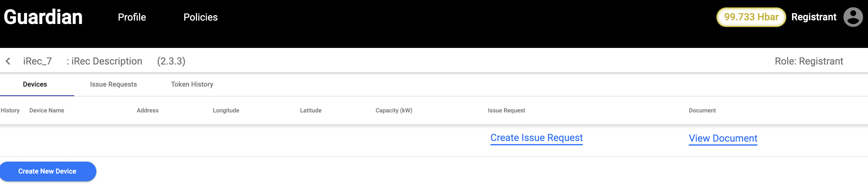Open the View Document link
Image resolution: width=868 pixels, height=188 pixels.
(723, 138)
